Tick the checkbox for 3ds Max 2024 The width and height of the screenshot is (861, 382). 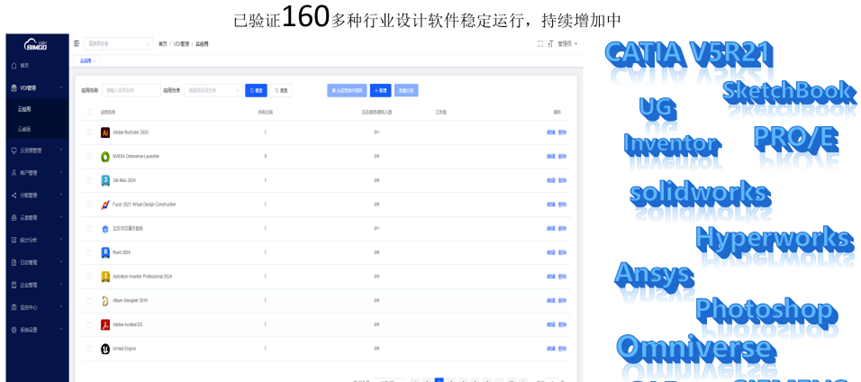point(90,181)
